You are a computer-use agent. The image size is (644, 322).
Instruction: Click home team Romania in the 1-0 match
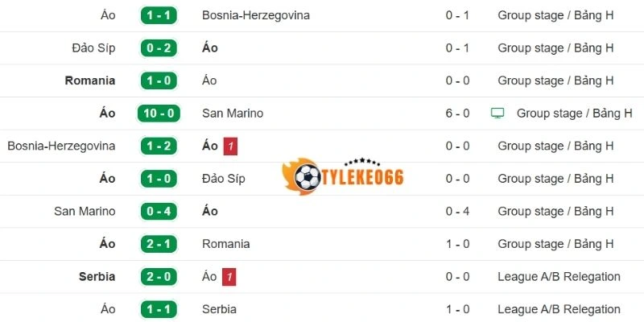[89, 80]
